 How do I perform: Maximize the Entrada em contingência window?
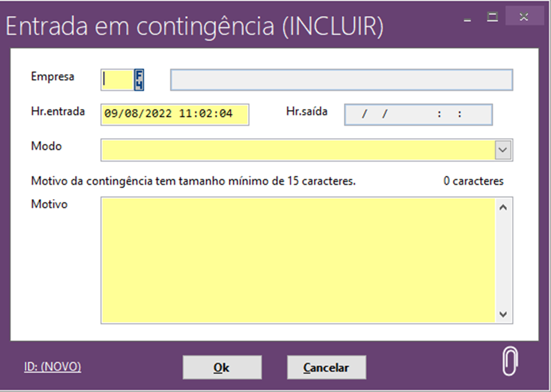(493, 17)
